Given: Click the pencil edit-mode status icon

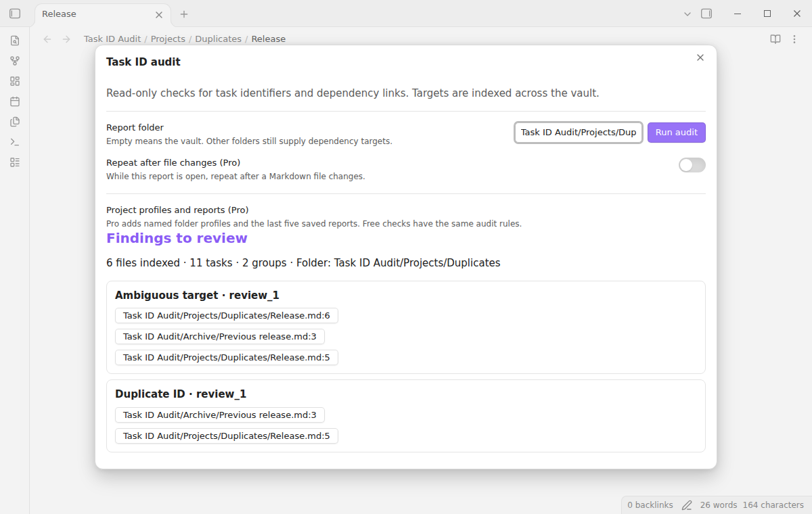Looking at the screenshot, I should pos(687,505).
